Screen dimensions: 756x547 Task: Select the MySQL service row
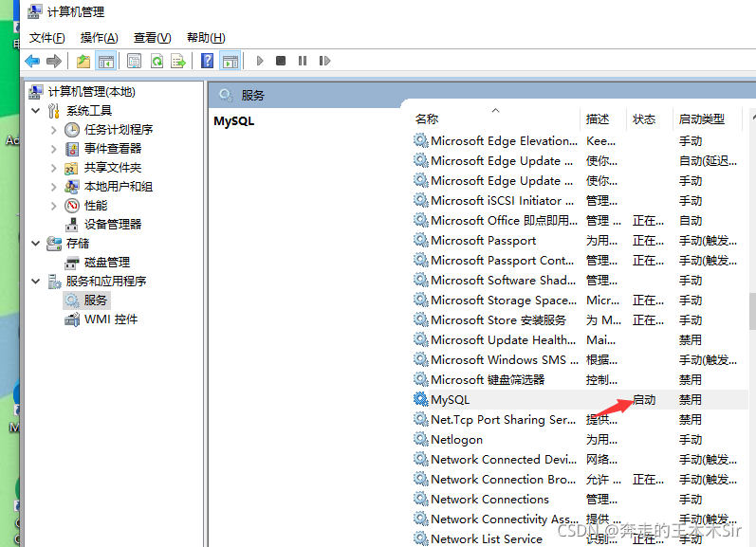(x=580, y=399)
